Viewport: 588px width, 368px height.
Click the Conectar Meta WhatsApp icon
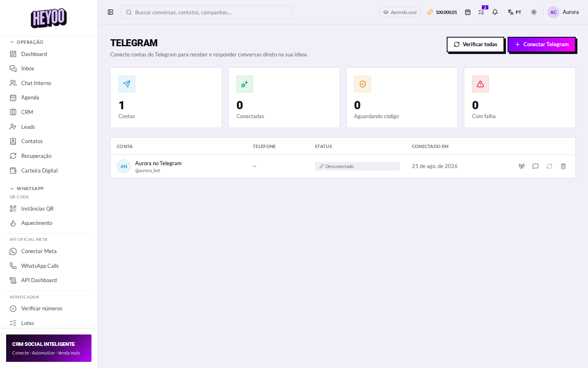[x=13, y=251]
